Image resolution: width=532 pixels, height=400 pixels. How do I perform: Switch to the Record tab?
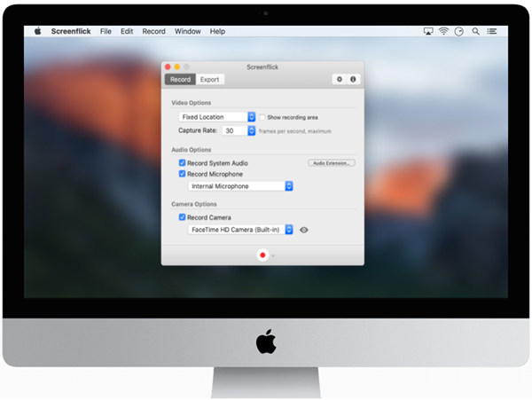[x=180, y=80]
